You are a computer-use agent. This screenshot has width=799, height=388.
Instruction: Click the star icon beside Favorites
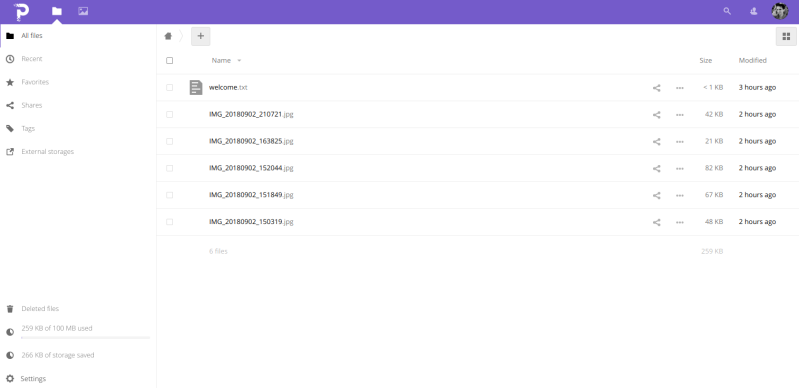click(x=10, y=82)
